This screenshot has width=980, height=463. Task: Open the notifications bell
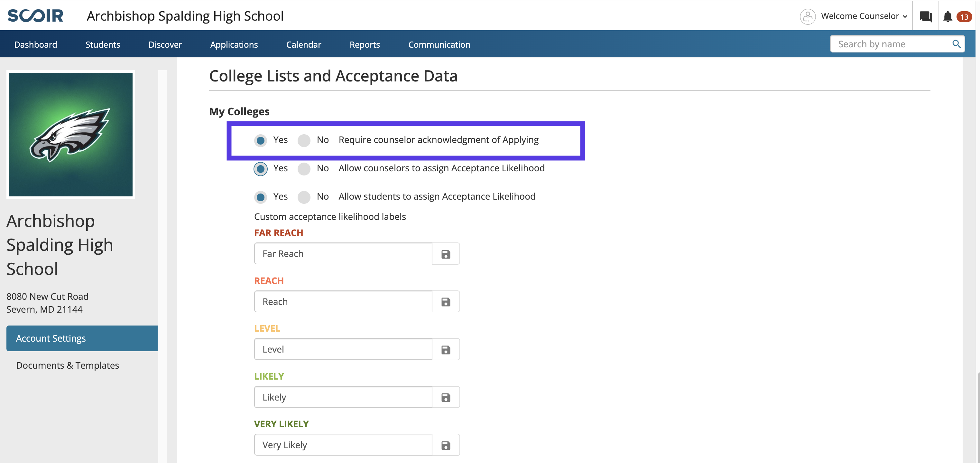tap(948, 16)
